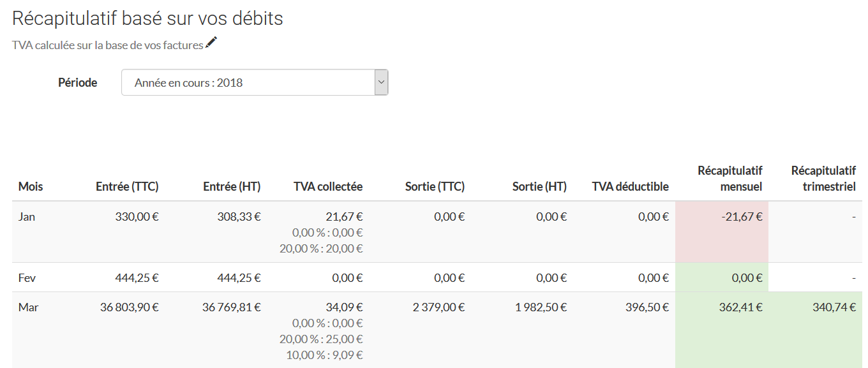Click the Mois column header
Image resolution: width=868 pixels, height=368 pixels.
(x=31, y=186)
